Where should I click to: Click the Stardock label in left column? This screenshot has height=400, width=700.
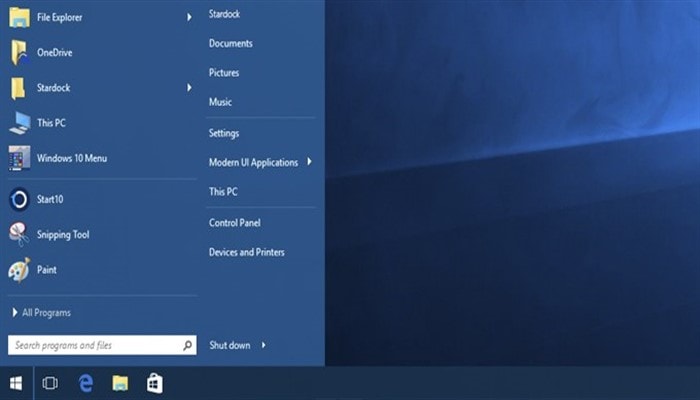point(53,88)
